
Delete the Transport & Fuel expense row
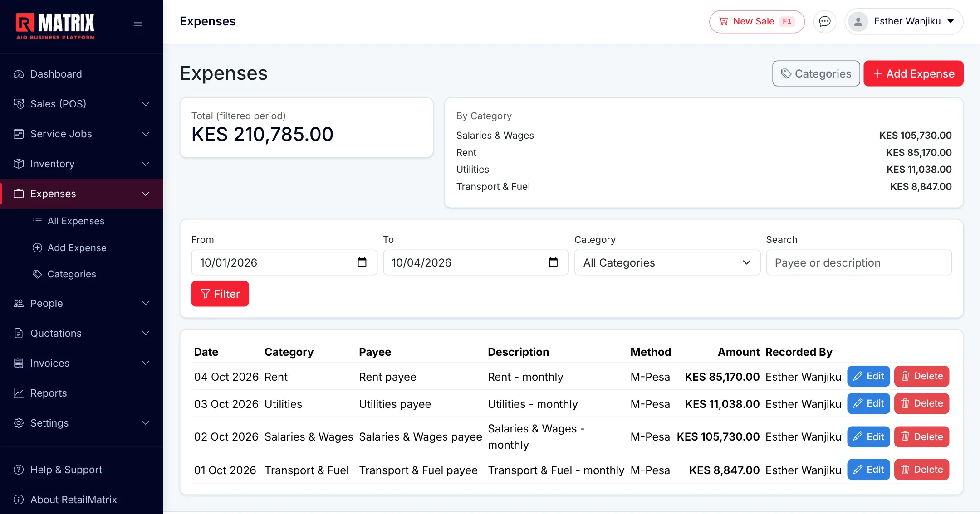click(921, 470)
